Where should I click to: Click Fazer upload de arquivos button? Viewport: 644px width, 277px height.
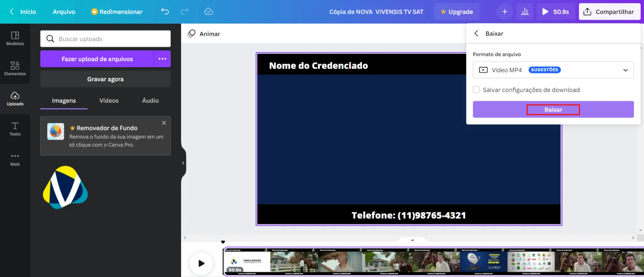(97, 59)
